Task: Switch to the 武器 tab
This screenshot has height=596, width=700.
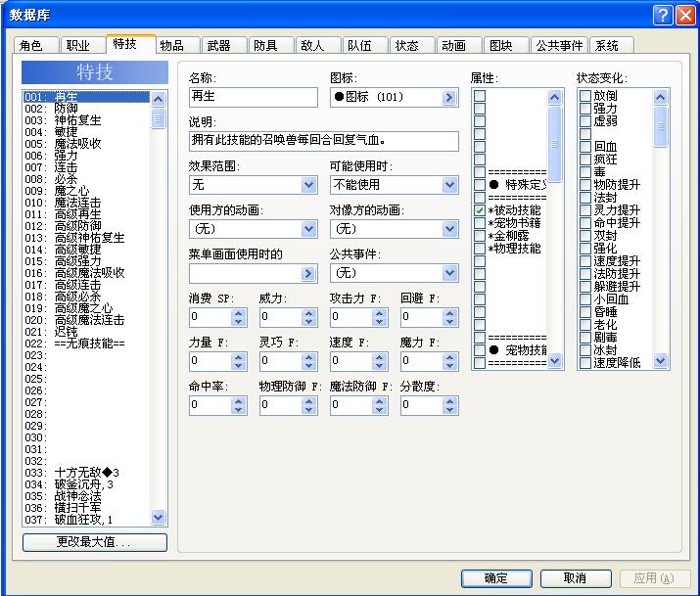Action: [224, 45]
